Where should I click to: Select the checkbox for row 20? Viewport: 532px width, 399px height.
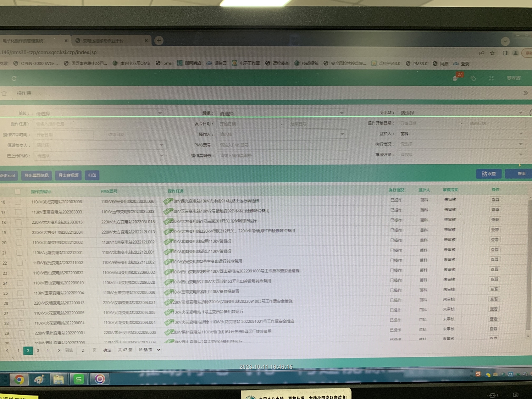pos(19,243)
